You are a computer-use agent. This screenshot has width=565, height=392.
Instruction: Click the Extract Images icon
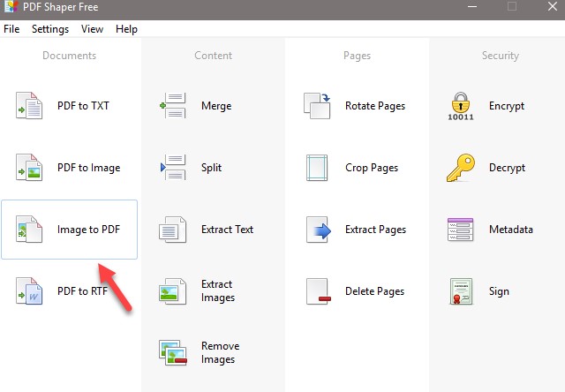[172, 291]
